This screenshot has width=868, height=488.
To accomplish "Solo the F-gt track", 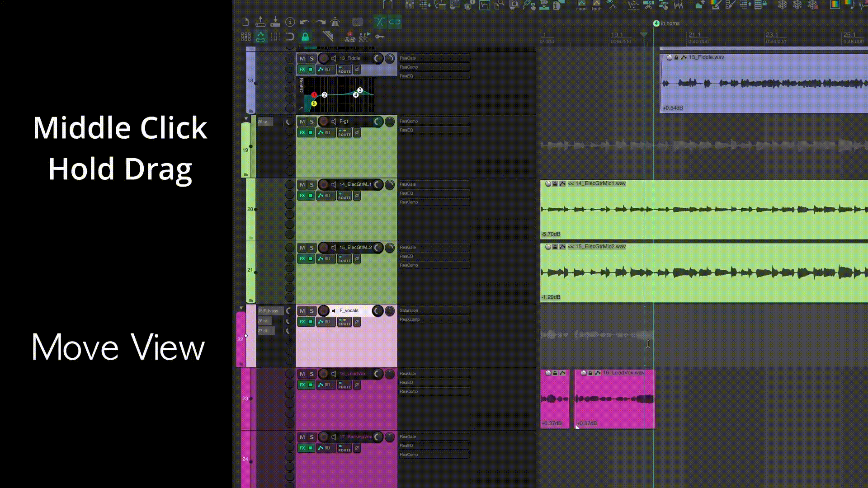I will coord(311,122).
